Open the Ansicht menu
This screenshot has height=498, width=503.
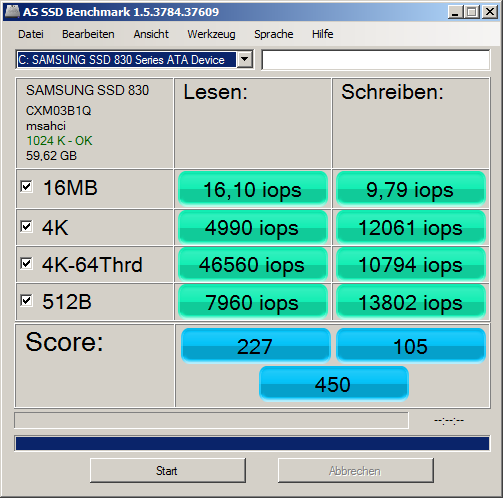(151, 34)
